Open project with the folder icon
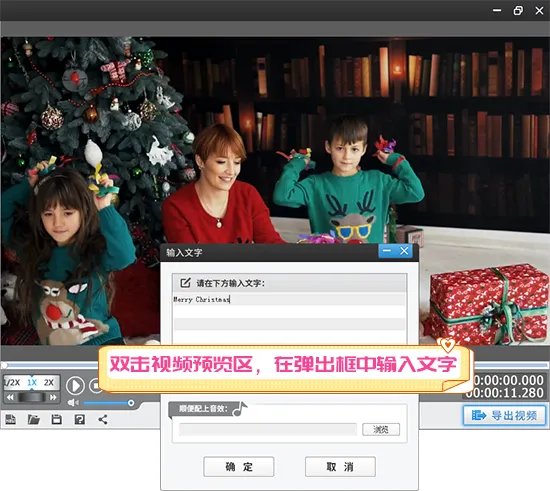 34,419
